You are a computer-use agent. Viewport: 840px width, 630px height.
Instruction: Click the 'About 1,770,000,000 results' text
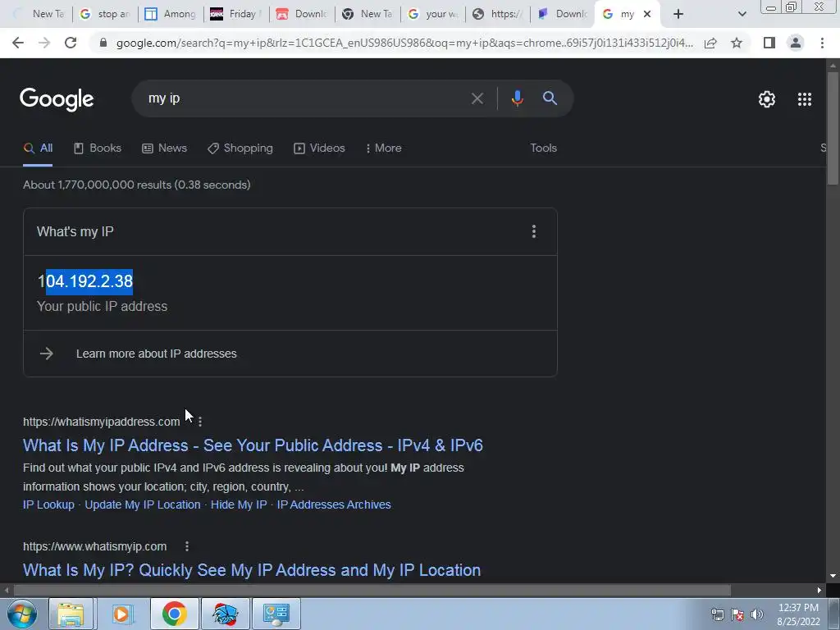point(137,185)
